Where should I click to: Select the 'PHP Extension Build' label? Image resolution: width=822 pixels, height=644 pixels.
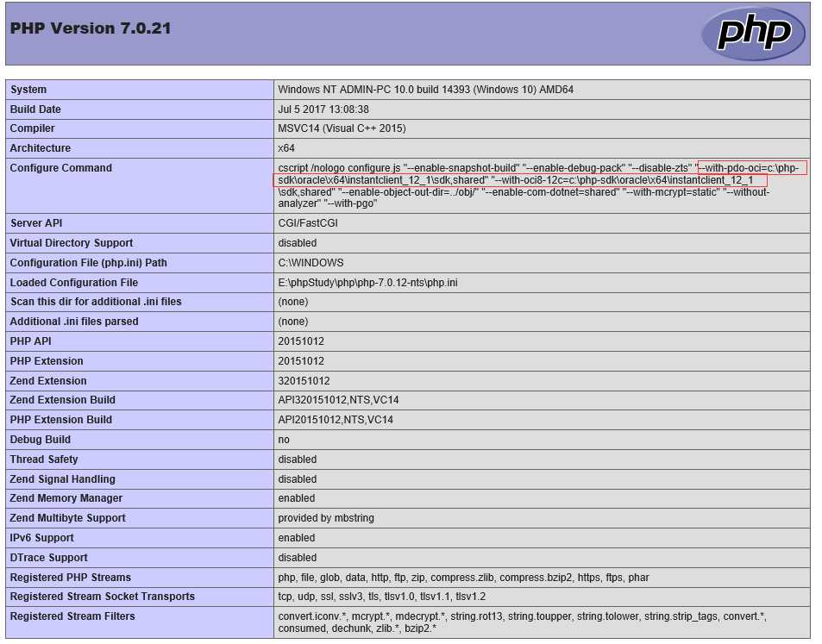pyautogui.click(x=61, y=420)
